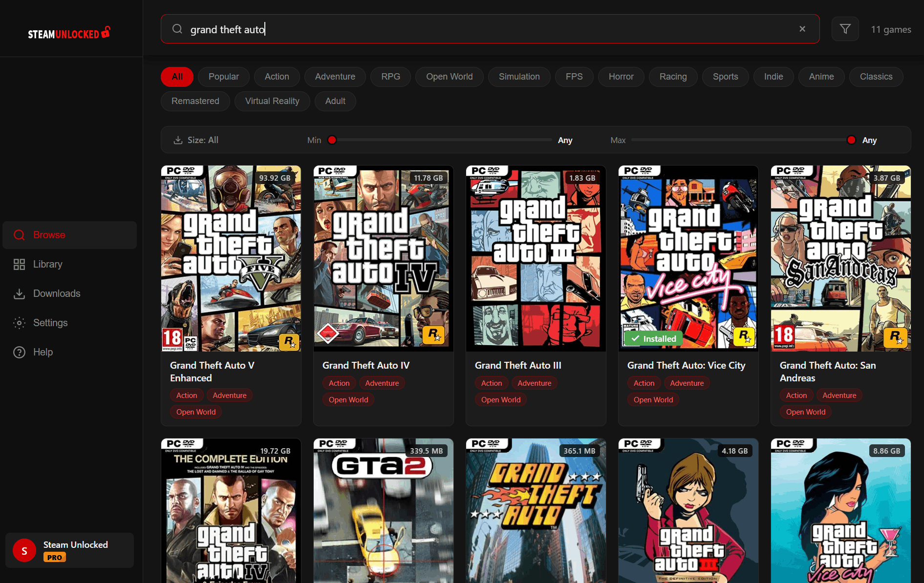Filter by Horror category
Viewport: 924px width, 583px height.
click(621, 77)
